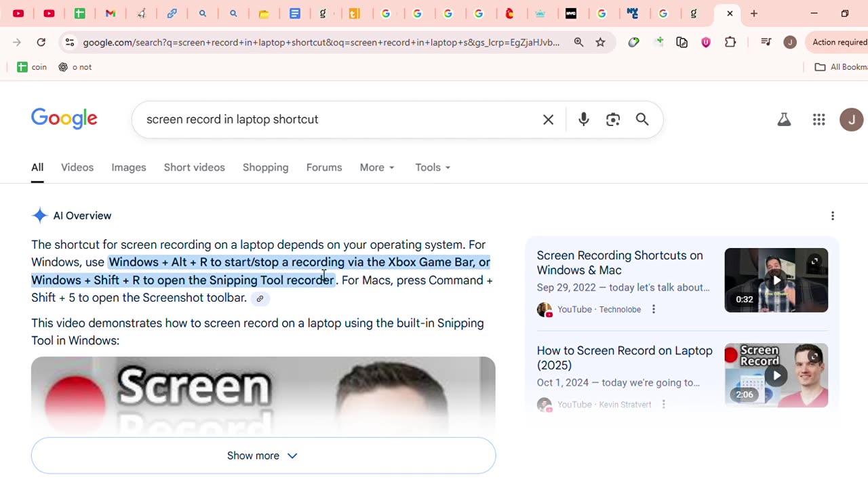Switch to Images results

click(129, 167)
